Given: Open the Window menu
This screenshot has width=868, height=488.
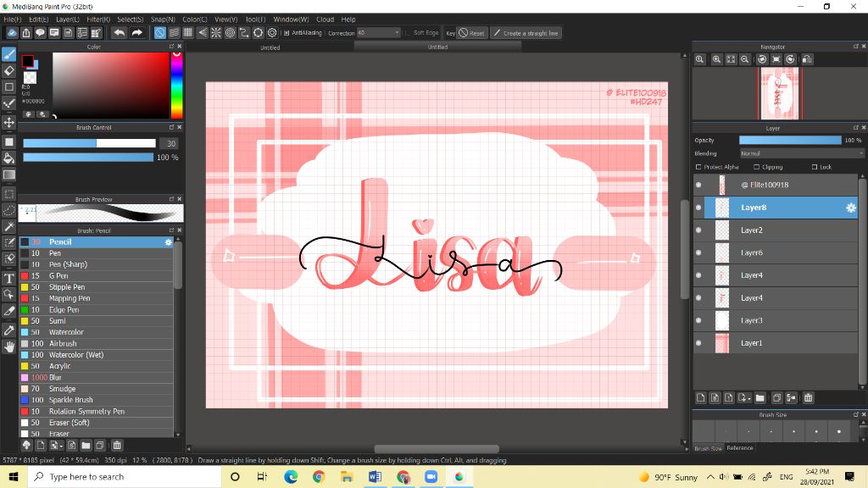Looking at the screenshot, I should click(292, 19).
